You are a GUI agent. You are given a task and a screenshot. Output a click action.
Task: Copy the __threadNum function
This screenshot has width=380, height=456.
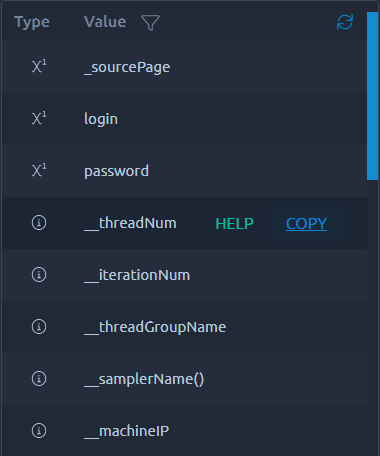pyautogui.click(x=306, y=223)
